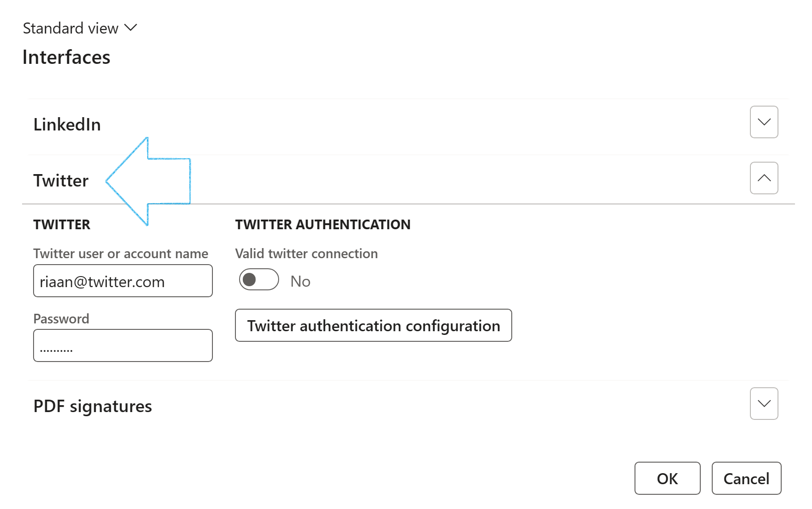Click the Valid twitter connection label
The image size is (812, 509).
click(x=306, y=253)
